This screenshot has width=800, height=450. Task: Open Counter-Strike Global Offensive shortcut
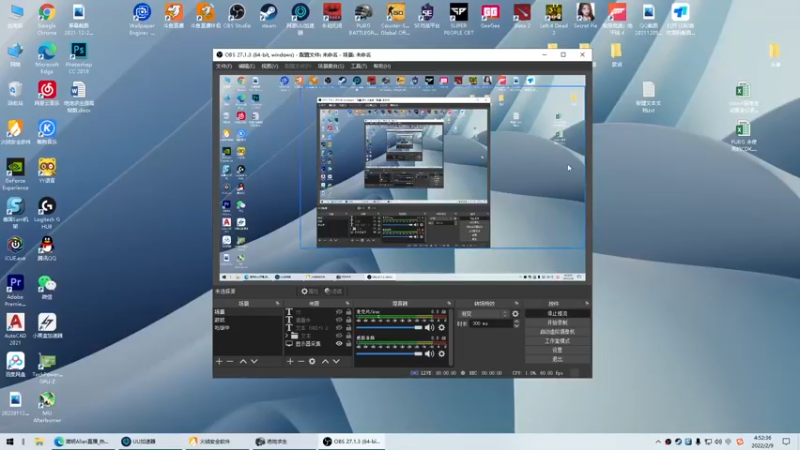click(x=395, y=19)
